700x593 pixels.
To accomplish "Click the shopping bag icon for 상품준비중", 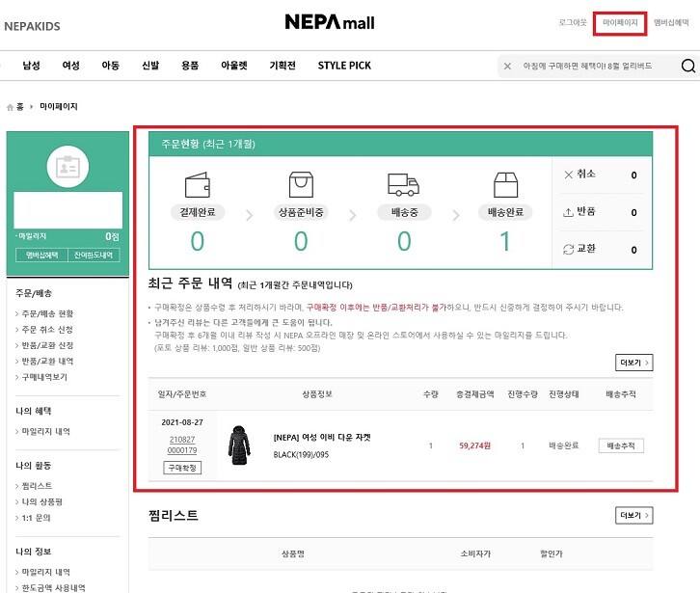I will 302,184.
